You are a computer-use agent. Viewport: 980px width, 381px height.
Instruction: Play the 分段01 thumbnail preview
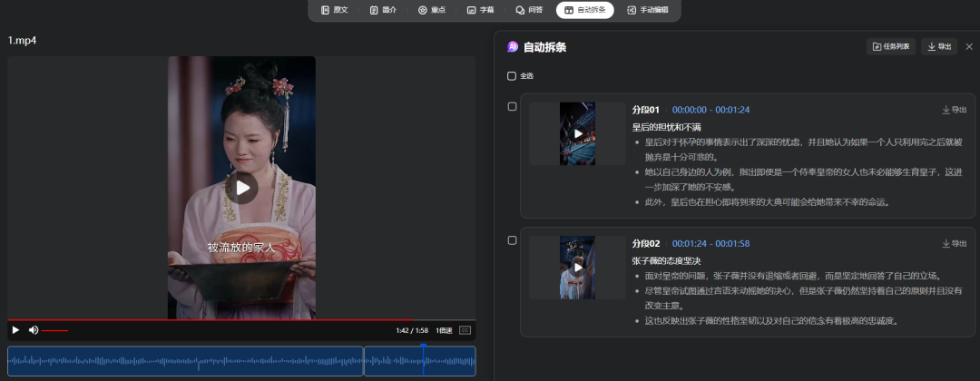coord(577,133)
